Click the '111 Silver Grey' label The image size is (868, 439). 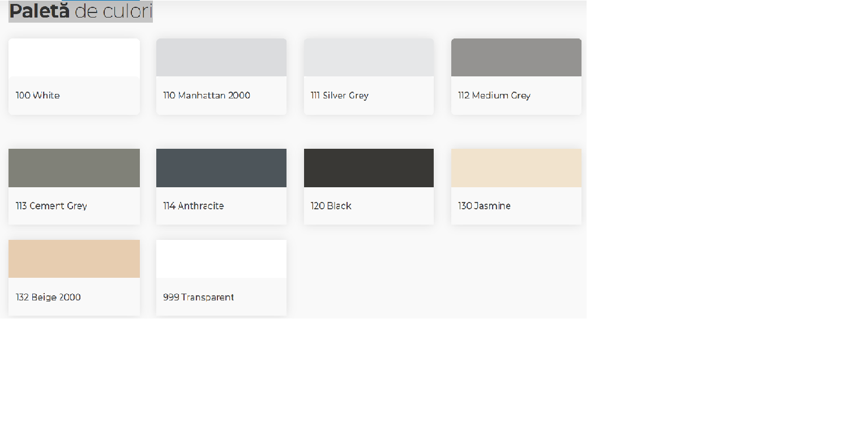tap(340, 96)
